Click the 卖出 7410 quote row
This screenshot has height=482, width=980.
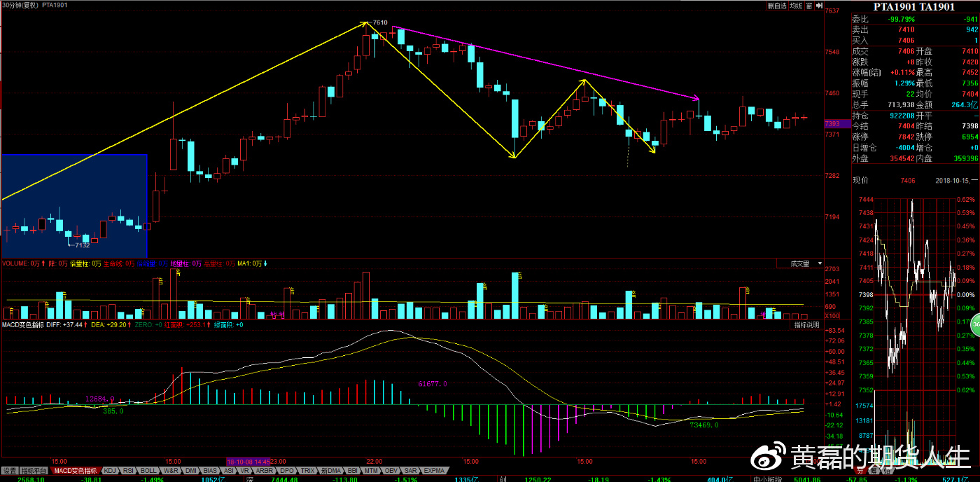tap(915, 30)
